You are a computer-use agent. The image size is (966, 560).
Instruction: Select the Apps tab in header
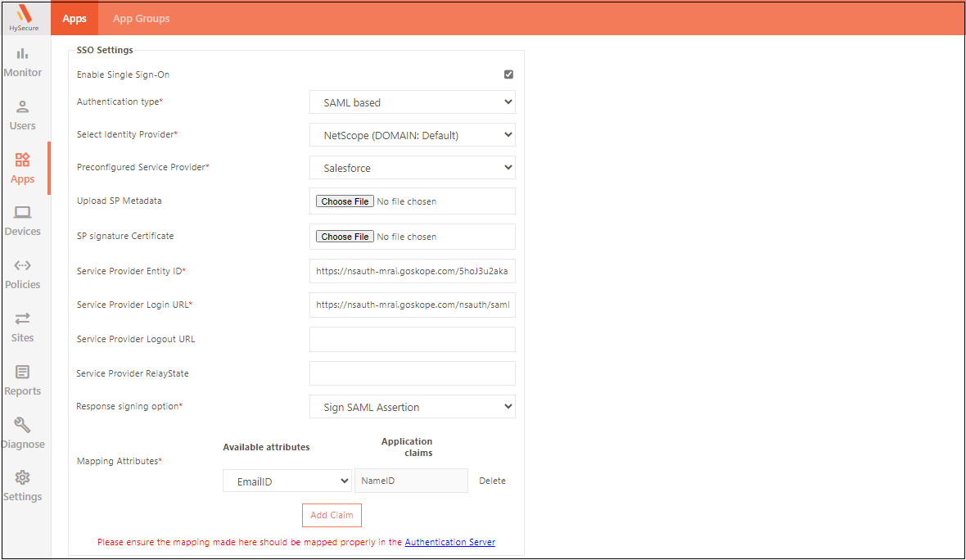pos(74,19)
